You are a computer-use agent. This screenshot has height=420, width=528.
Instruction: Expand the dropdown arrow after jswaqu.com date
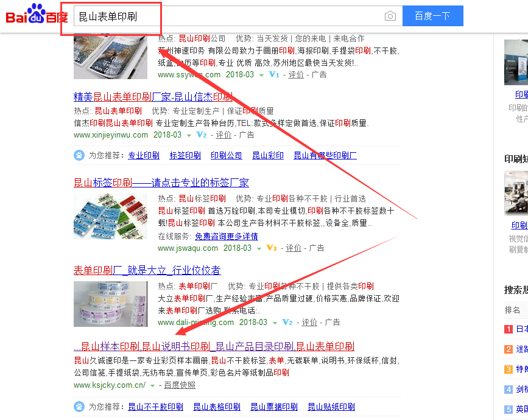(x=259, y=249)
